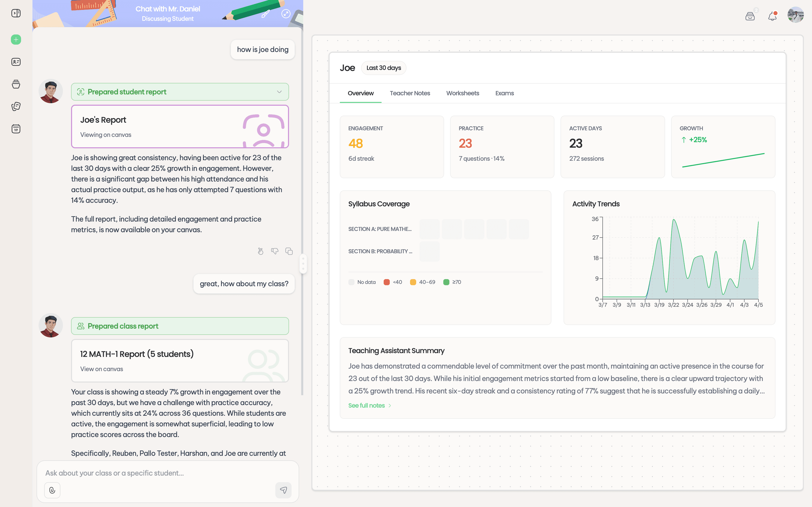Toggle the expand icon in the chat header

286,14
